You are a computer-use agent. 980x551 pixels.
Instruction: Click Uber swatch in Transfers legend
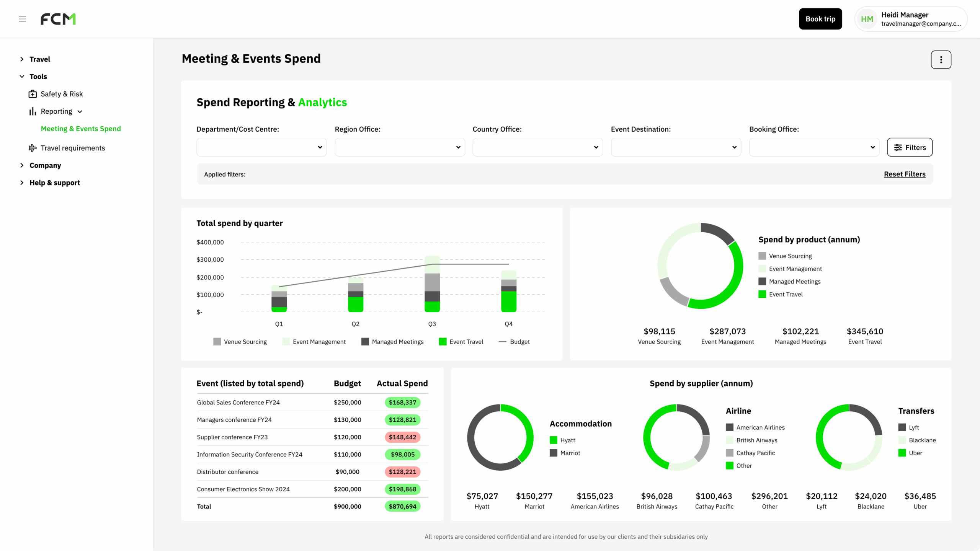point(902,453)
